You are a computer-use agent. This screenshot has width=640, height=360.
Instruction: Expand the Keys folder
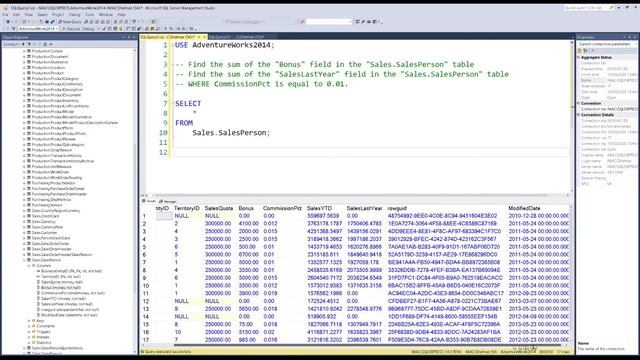29,321
